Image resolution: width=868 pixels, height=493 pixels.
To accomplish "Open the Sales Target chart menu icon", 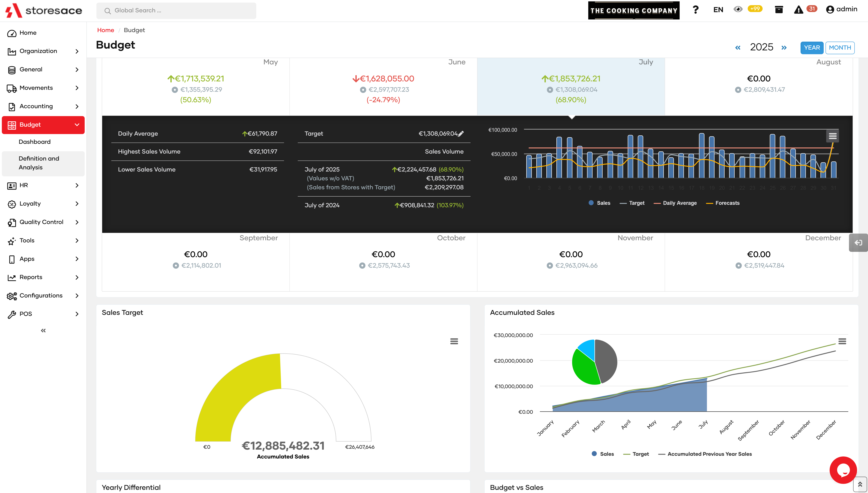I will (x=454, y=341).
